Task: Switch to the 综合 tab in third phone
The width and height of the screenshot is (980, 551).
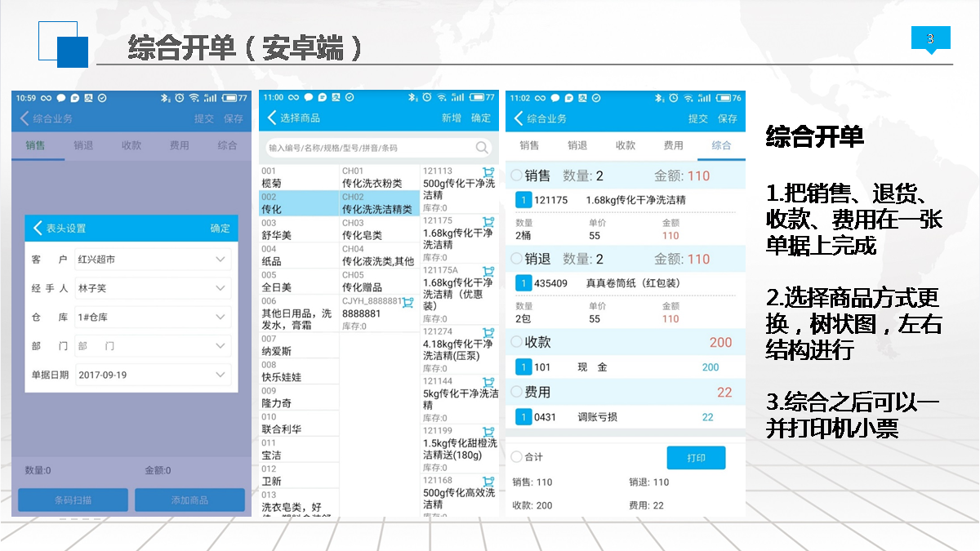Action: pos(721,145)
